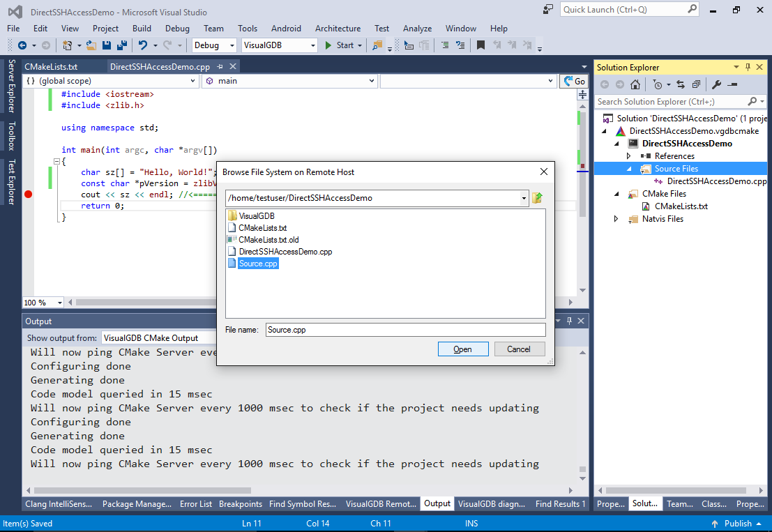Screen dimensions: 772x532
Task: Click the Quick Launch search magnifier
Action: click(x=692, y=9)
